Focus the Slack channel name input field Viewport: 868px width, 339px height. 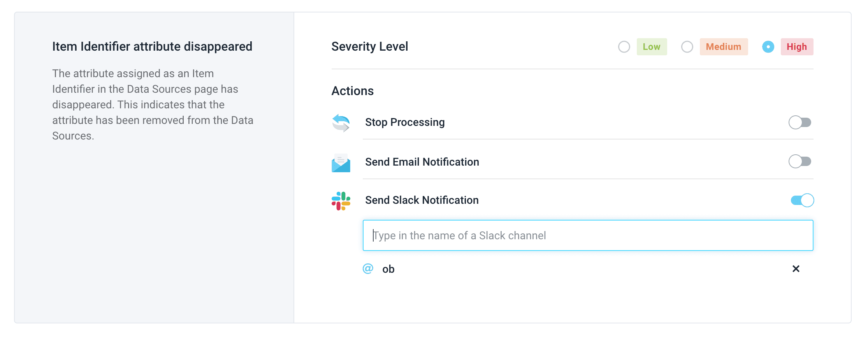(x=588, y=235)
